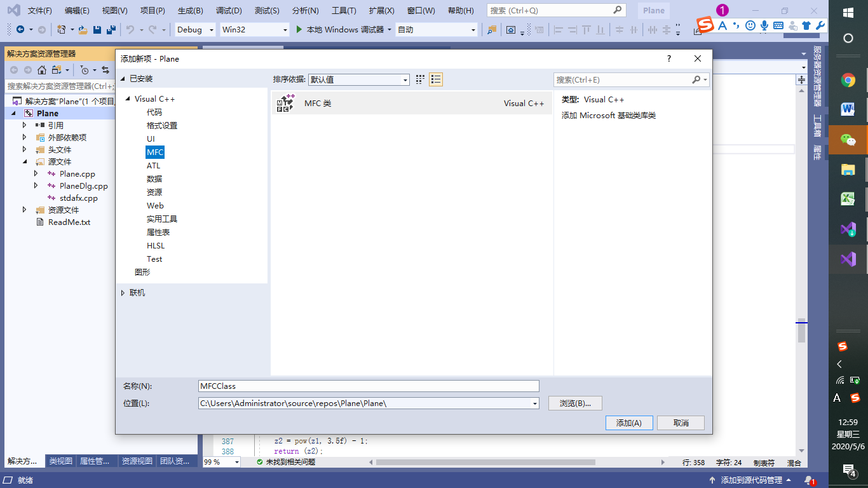Open Excel from the taskbar
This screenshot has width=868, height=488.
click(848, 200)
